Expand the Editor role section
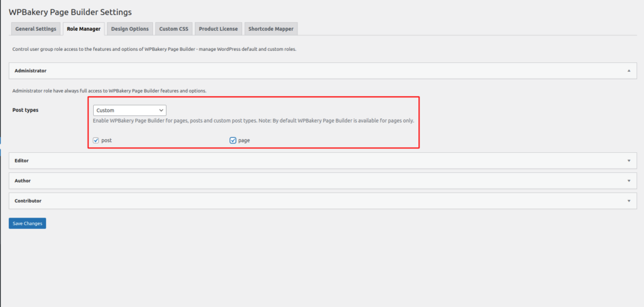This screenshot has width=644, height=307. pos(323,160)
